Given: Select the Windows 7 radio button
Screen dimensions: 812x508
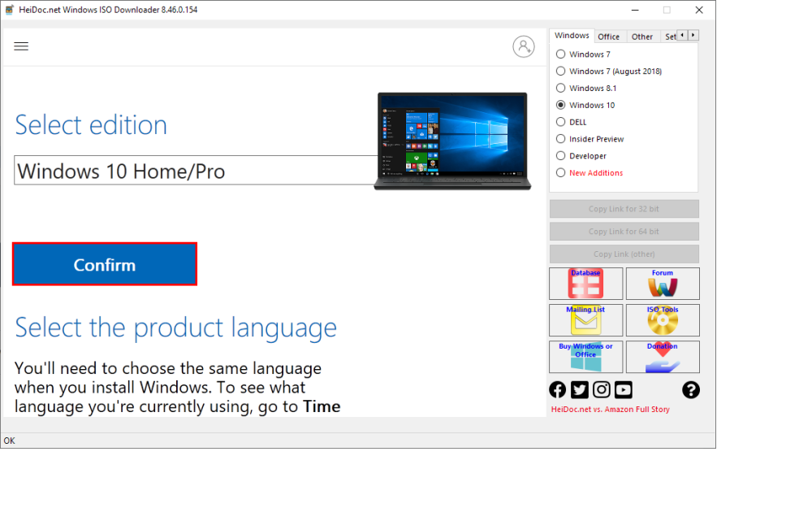Looking at the screenshot, I should [560, 54].
